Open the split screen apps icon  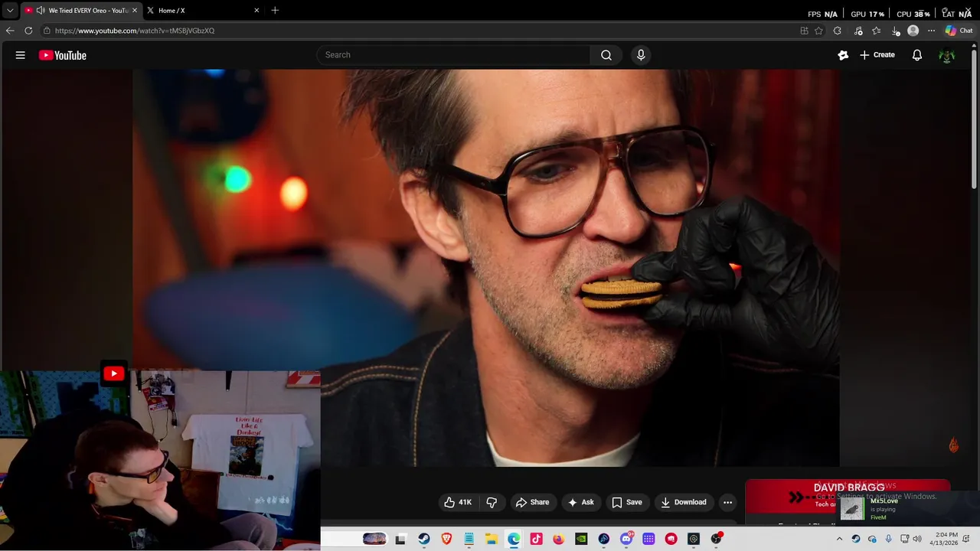point(804,31)
